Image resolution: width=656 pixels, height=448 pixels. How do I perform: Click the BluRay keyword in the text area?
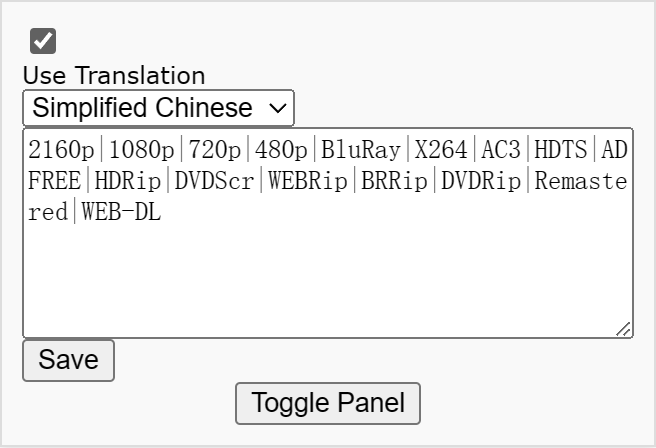point(361,150)
